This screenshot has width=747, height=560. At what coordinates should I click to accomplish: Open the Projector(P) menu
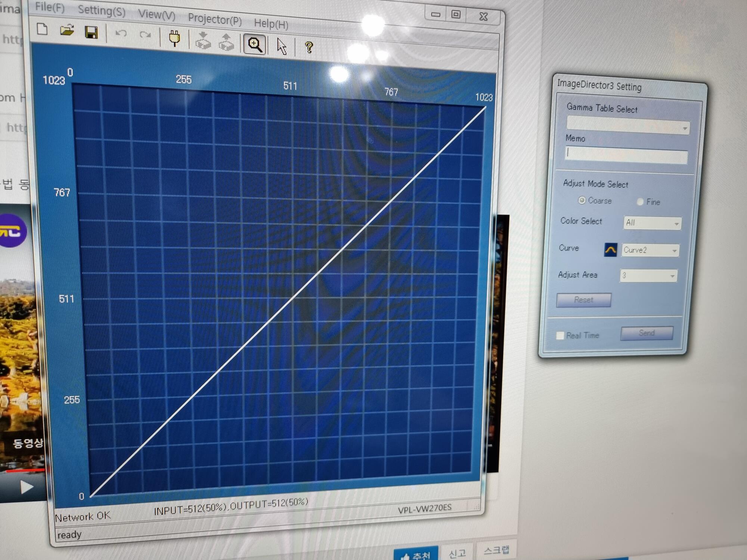pyautogui.click(x=214, y=19)
